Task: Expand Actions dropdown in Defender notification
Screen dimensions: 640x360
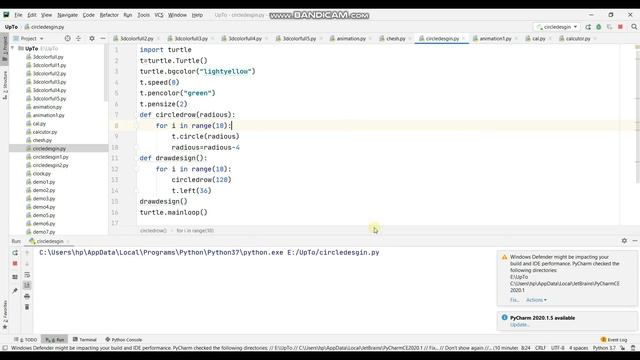Action: 536,300
